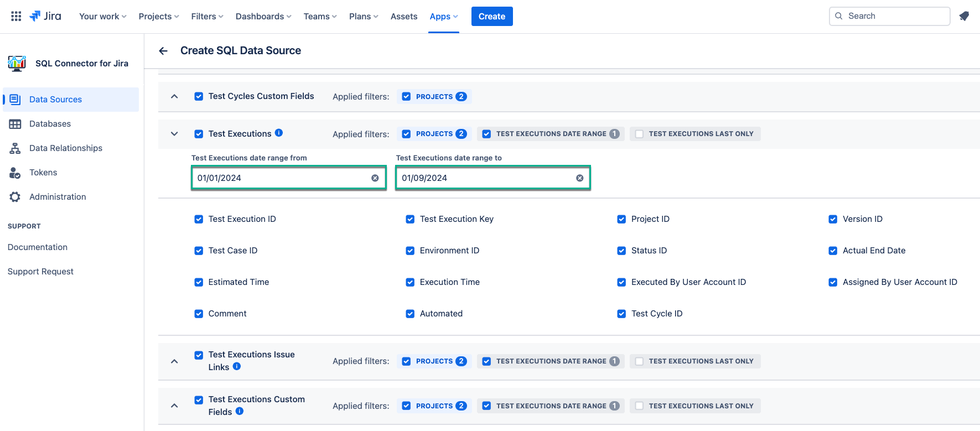
Task: Open the Jira app switcher grid icon
Action: pos(16,16)
